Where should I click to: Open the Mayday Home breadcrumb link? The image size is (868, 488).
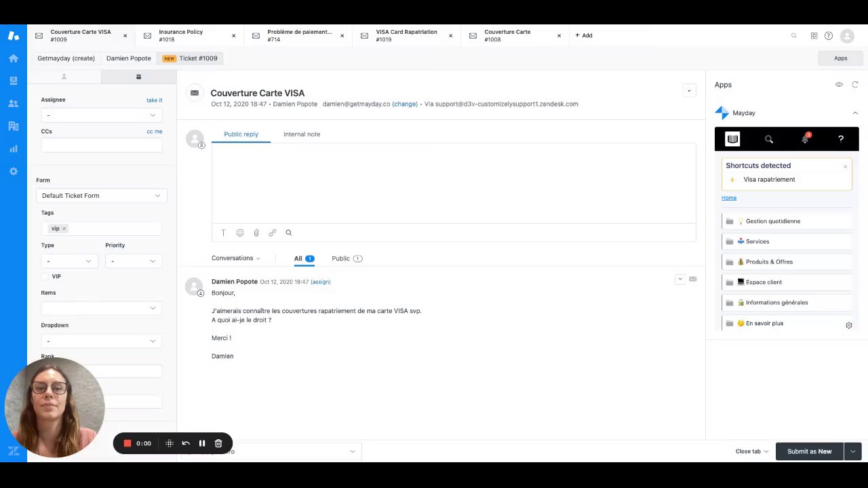[x=729, y=198]
